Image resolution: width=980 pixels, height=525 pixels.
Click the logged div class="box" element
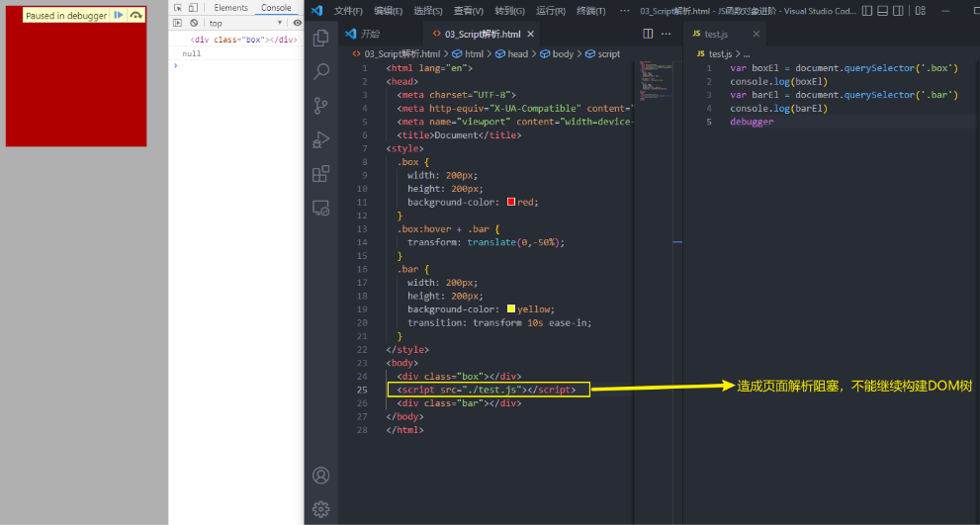[243, 40]
